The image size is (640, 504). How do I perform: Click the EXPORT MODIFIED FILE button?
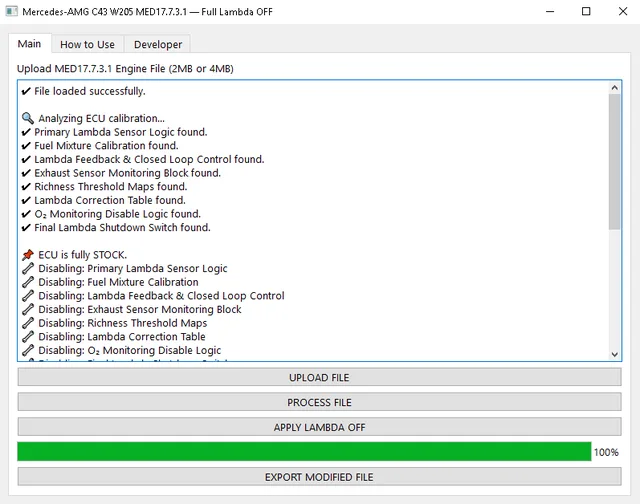(319, 477)
